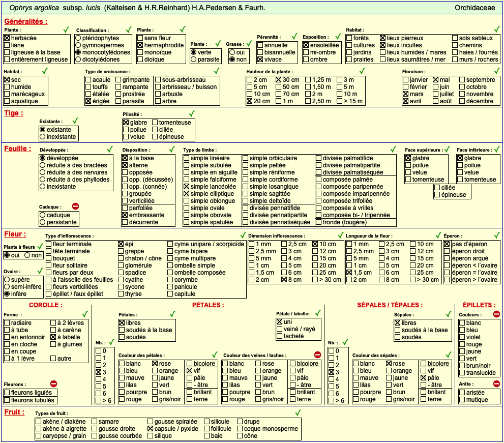Click the Orchidaceae family name
The image size is (504, 443).
click(x=475, y=8)
